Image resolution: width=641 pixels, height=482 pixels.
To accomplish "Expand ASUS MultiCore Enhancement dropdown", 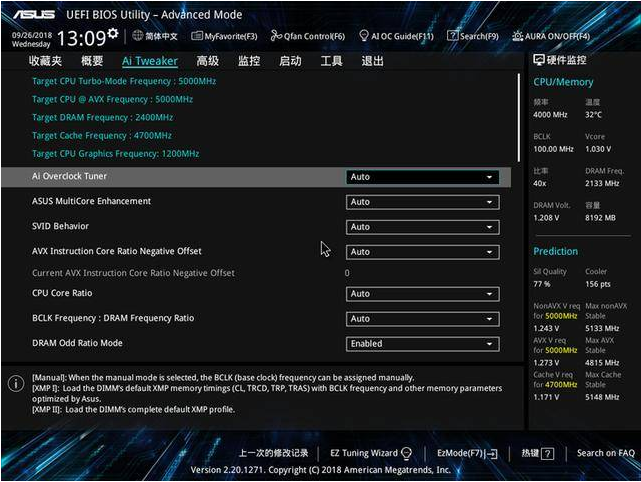I will coord(422,202).
